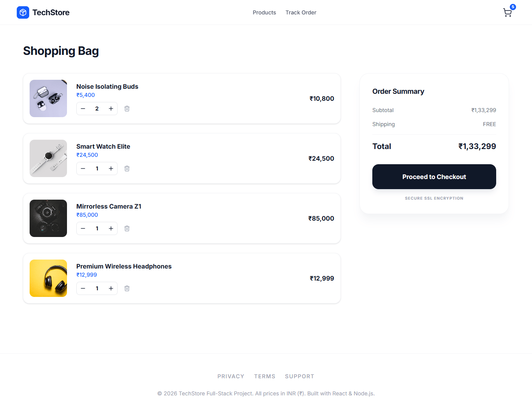Image resolution: width=532 pixels, height=416 pixels.
Task: Remove Mirrorless Camera Z1 with trash icon
Action: coord(127,228)
